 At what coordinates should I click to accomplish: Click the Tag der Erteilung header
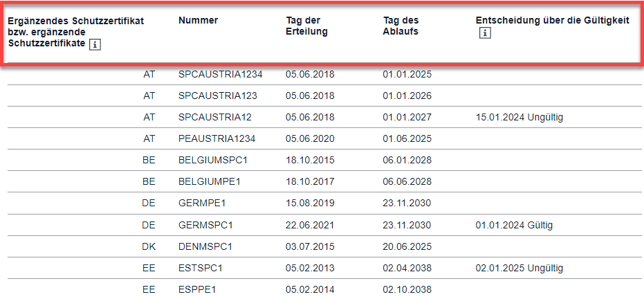pos(306,26)
